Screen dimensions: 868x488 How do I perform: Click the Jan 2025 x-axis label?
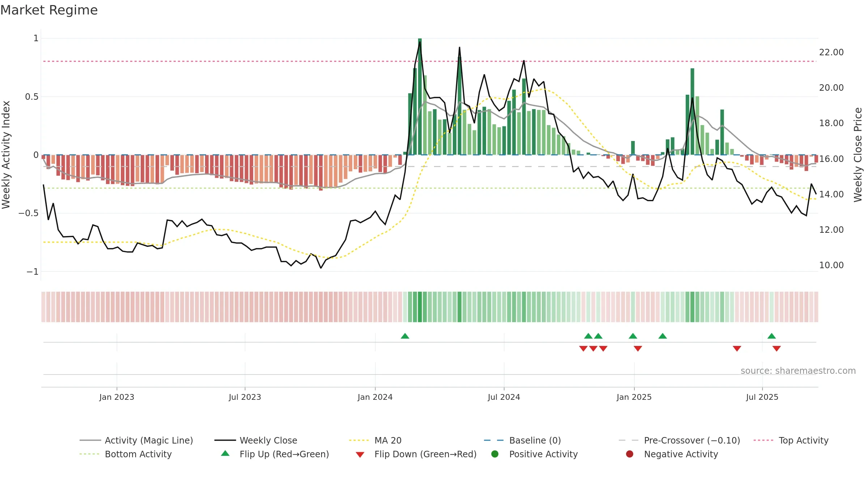[x=634, y=397]
